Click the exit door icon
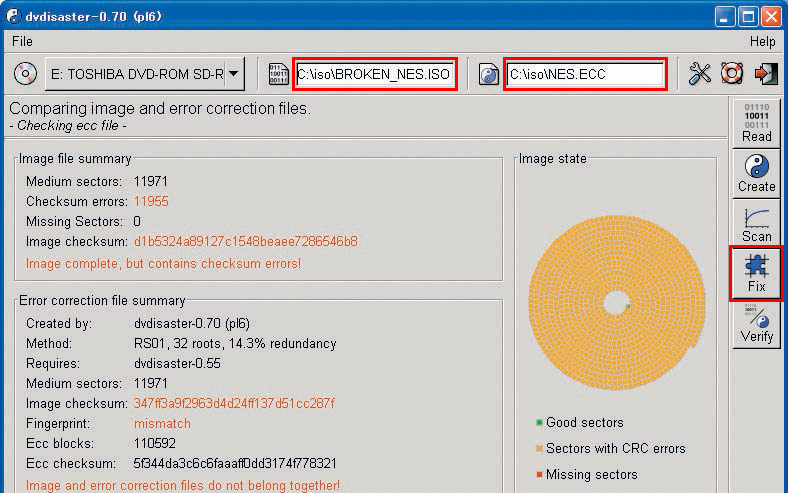This screenshot has height=493, width=788. click(765, 74)
